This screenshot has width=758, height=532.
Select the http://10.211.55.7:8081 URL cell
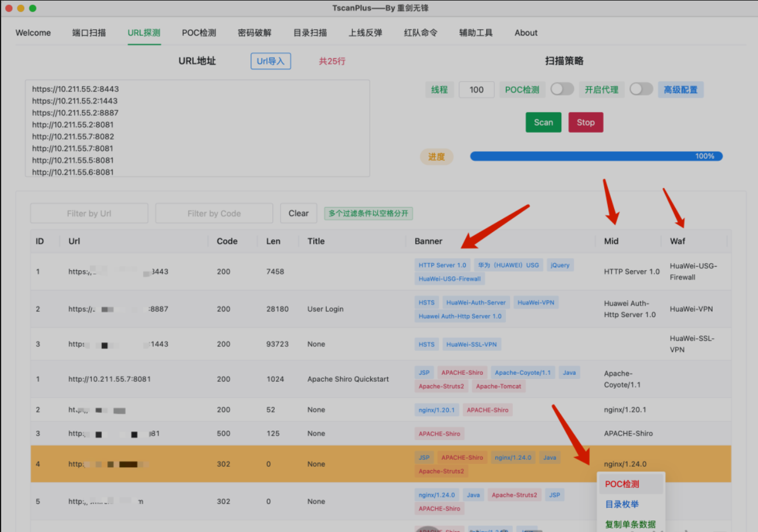click(x=109, y=379)
